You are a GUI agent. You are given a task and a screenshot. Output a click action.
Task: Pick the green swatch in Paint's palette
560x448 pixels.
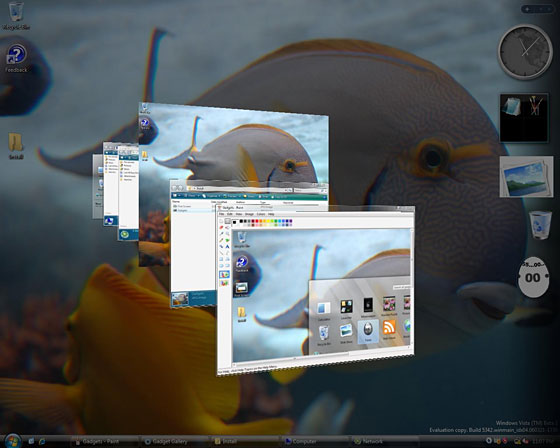pos(276,221)
